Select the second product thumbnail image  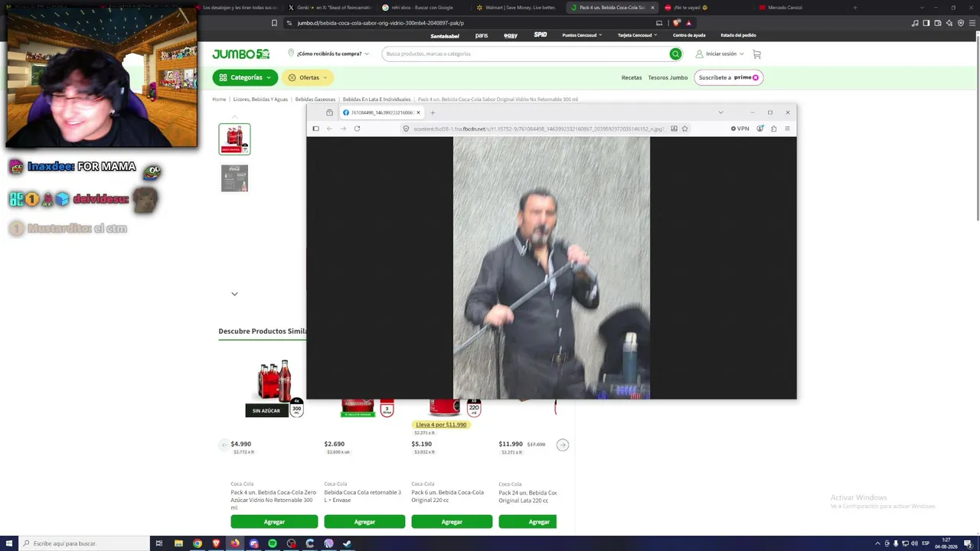coord(234,178)
